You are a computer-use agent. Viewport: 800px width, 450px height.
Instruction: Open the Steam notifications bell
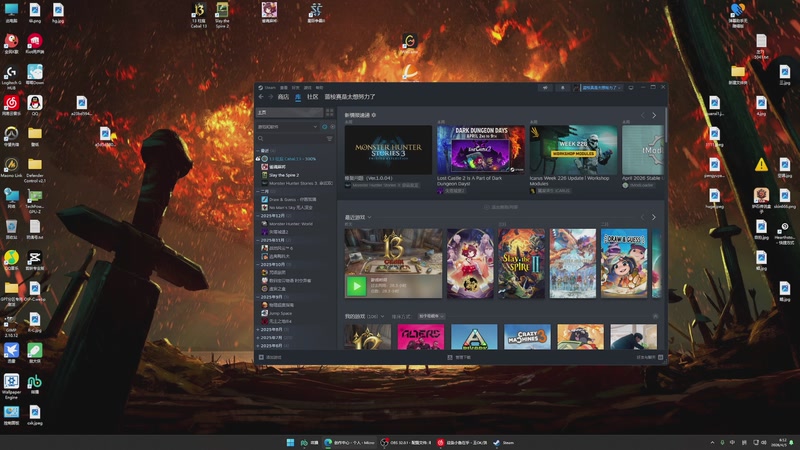(563, 88)
